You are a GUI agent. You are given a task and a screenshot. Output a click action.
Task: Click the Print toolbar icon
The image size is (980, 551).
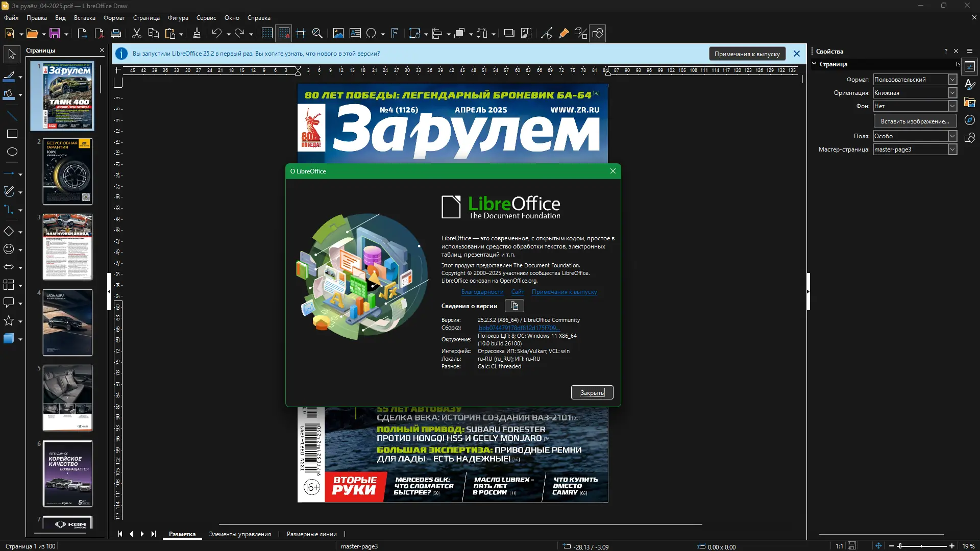coord(116,34)
